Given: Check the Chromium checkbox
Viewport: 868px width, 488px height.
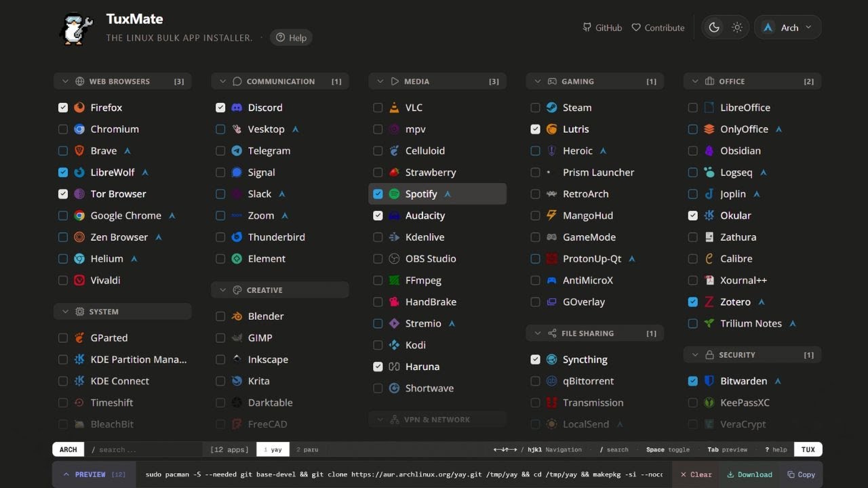Looking at the screenshot, I should click(x=63, y=129).
